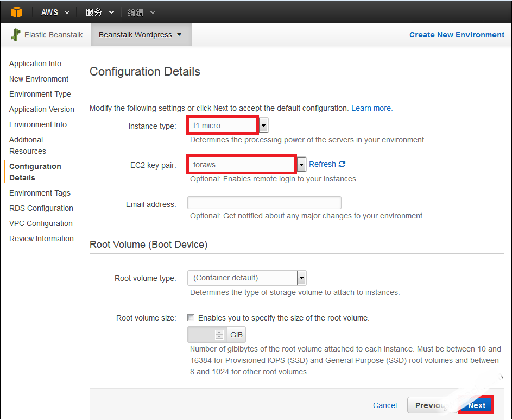
Task: Go to the VPC Configuration step
Action: coord(41,223)
